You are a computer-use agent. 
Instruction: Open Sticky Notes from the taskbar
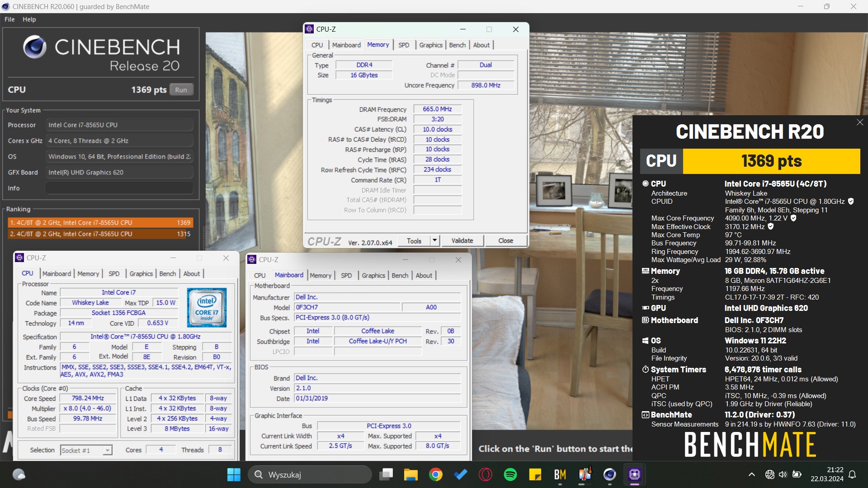pos(535,474)
